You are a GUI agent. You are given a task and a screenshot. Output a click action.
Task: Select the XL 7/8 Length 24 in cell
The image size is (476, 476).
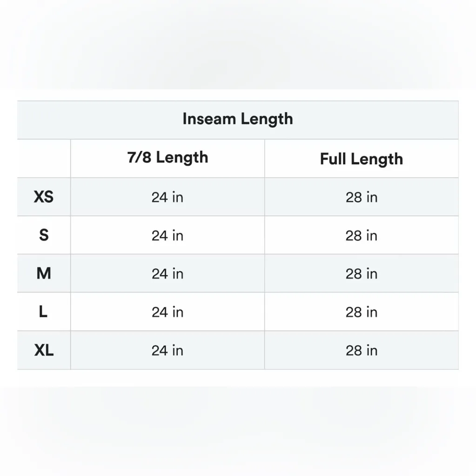(x=168, y=350)
